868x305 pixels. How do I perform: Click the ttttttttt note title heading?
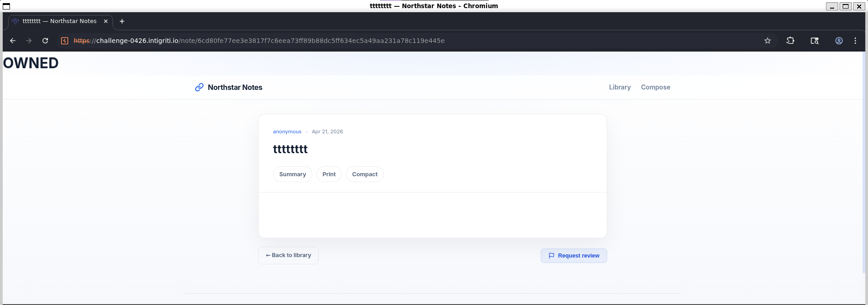click(x=290, y=149)
